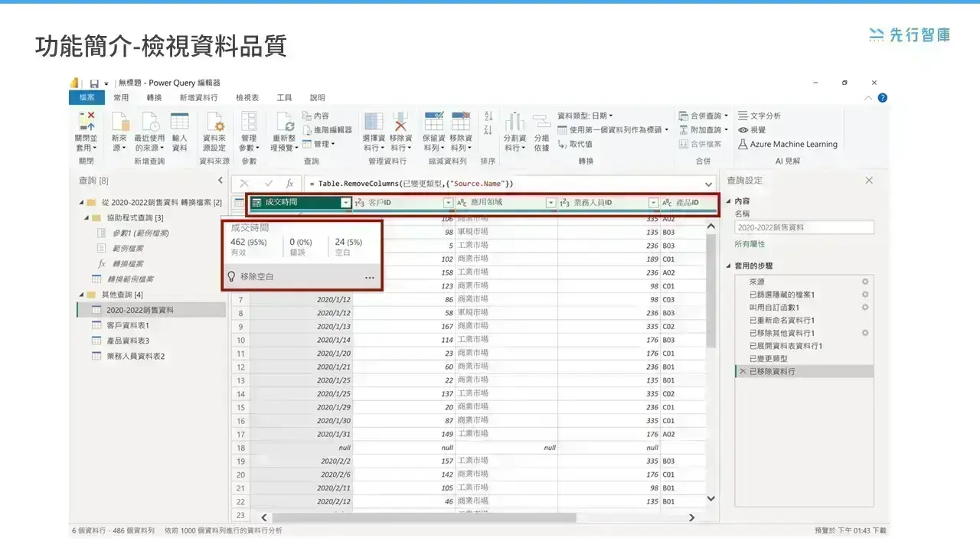Click the 輸入資料 (Enter Data) icon
This screenshot has width=980, height=551.
[x=179, y=122]
